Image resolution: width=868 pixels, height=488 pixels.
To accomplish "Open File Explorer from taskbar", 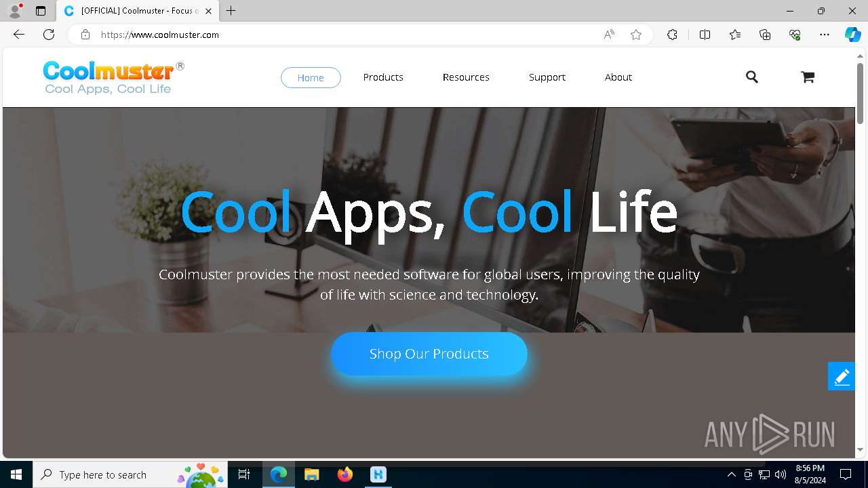I will 311,474.
